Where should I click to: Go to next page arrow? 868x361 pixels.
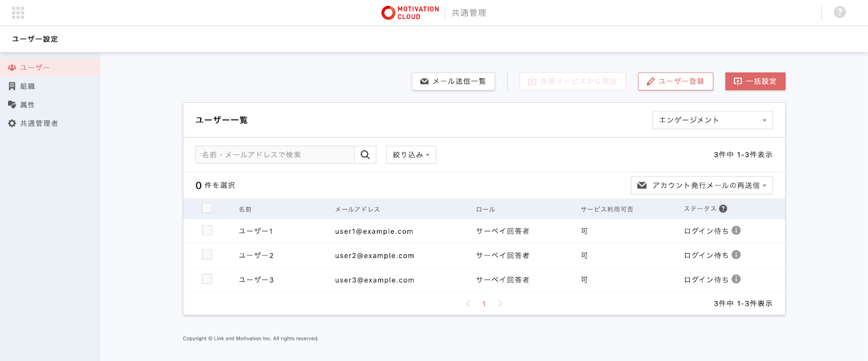click(500, 304)
